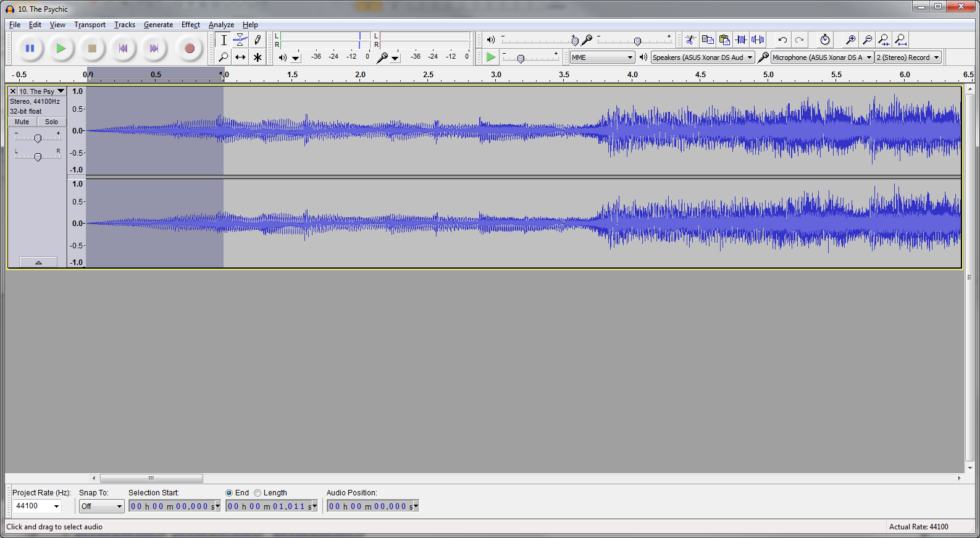
Task: Open the track name dropdown menu
Action: [42, 91]
